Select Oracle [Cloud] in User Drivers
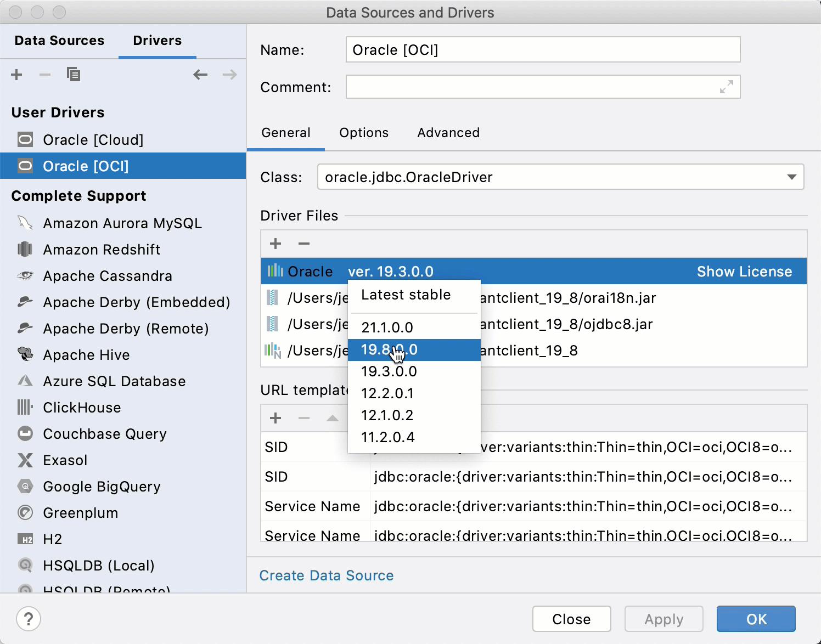This screenshot has width=821, height=644. [x=93, y=140]
